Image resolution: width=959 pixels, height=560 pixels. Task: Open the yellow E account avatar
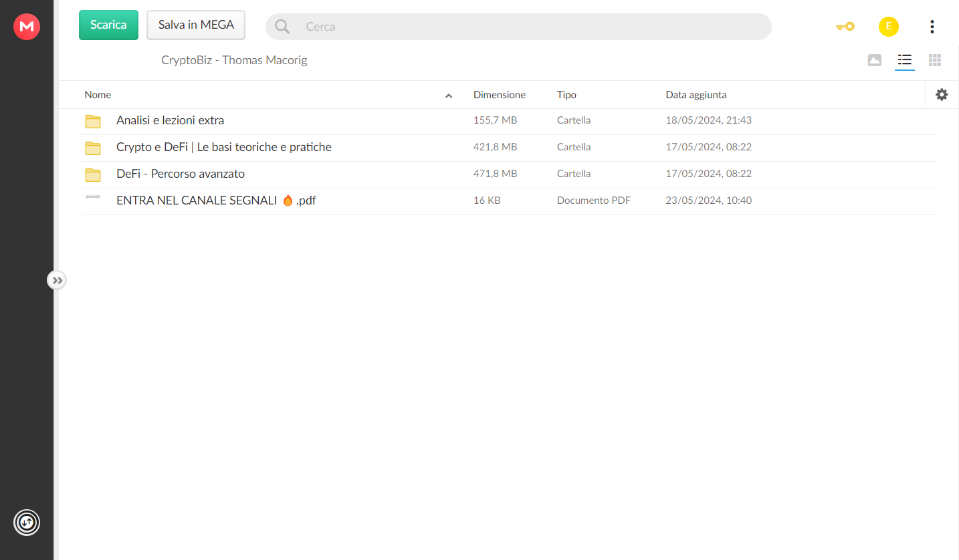point(888,27)
